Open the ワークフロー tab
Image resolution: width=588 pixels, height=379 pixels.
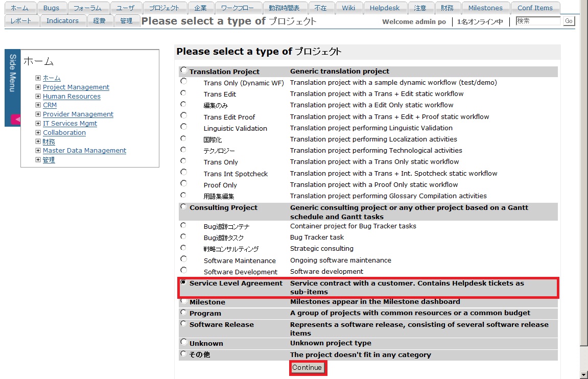(x=238, y=8)
